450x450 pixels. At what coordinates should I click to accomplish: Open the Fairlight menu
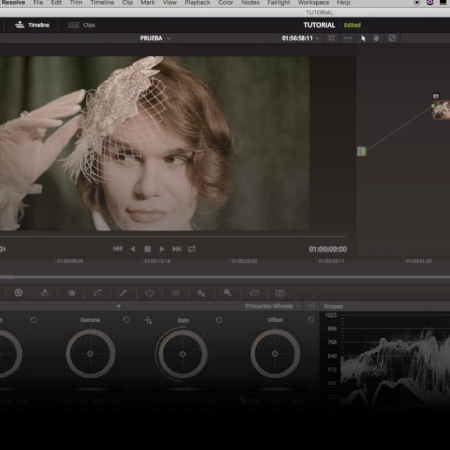(279, 3)
